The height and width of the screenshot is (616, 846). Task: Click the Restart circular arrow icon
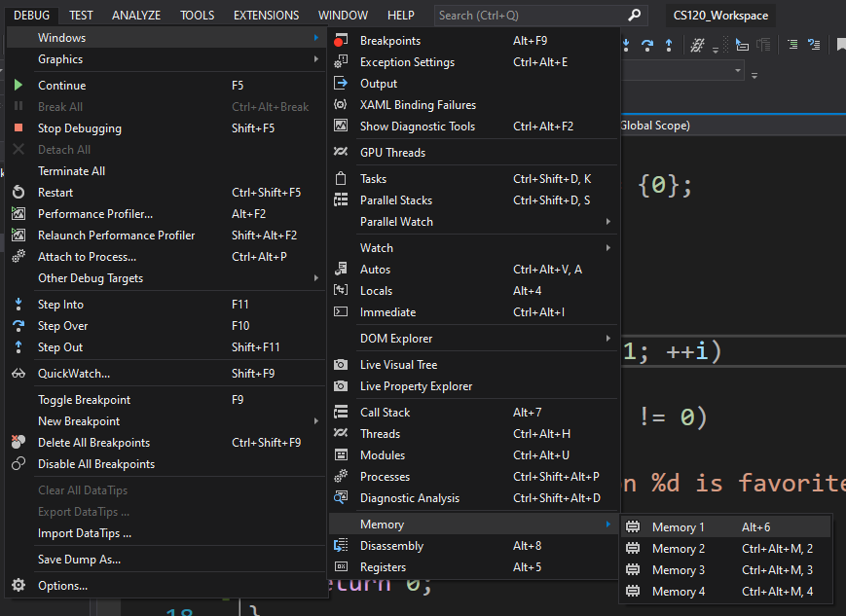[x=18, y=192]
